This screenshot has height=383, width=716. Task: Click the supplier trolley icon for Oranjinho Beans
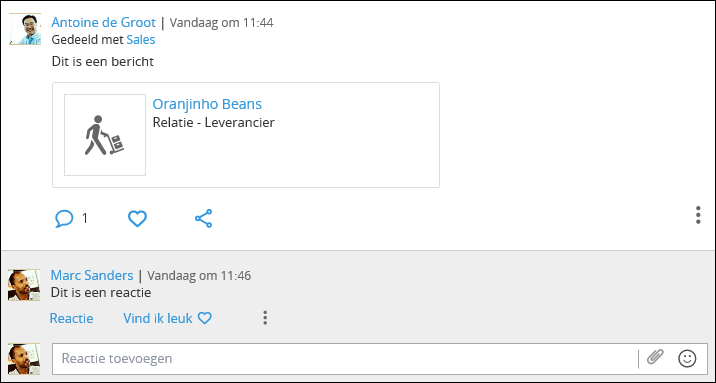tap(105, 135)
